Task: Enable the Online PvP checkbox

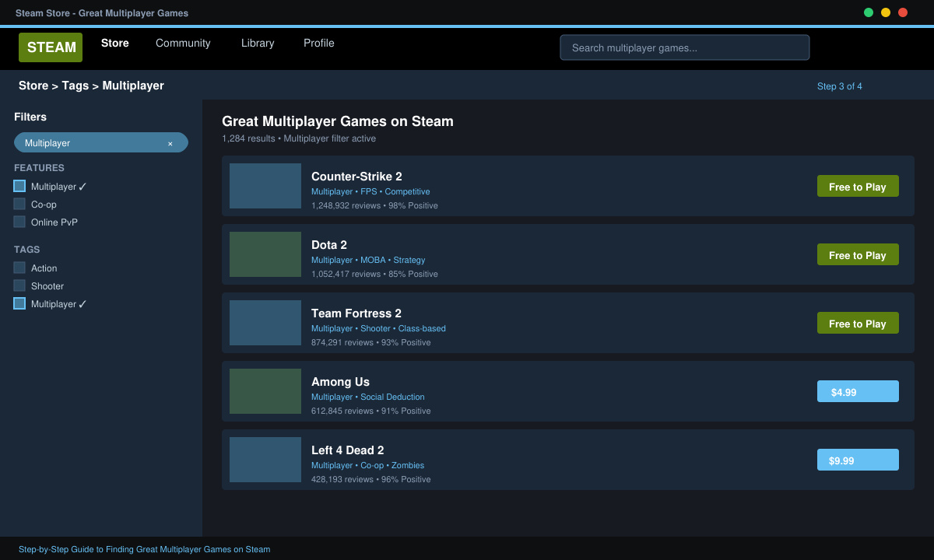Action: click(19, 222)
